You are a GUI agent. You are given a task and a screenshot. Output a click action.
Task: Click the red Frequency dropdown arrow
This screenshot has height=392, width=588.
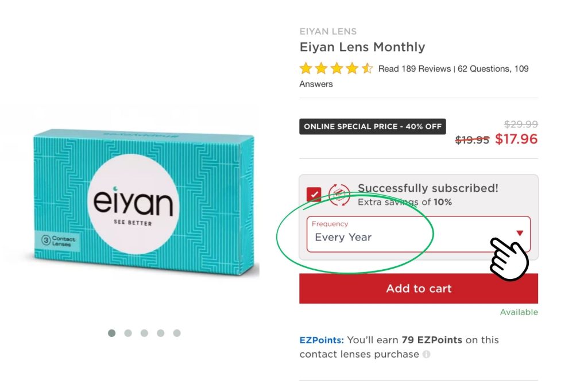[x=520, y=233]
